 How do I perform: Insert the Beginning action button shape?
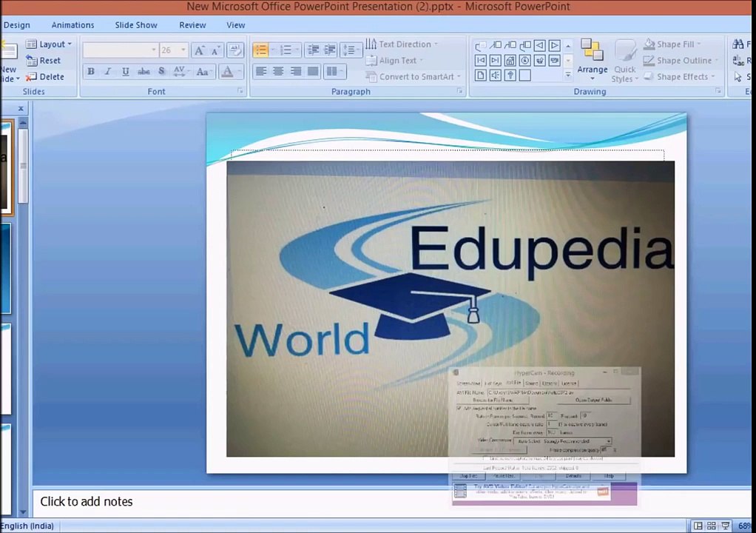coord(480,60)
